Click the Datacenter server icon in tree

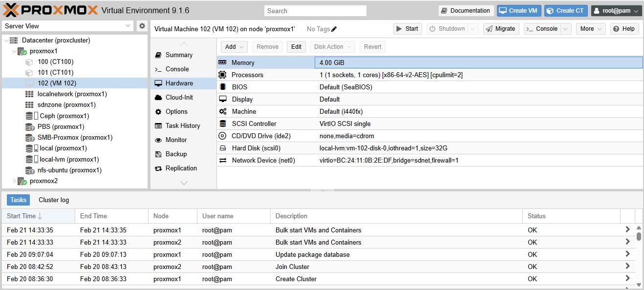[14, 41]
